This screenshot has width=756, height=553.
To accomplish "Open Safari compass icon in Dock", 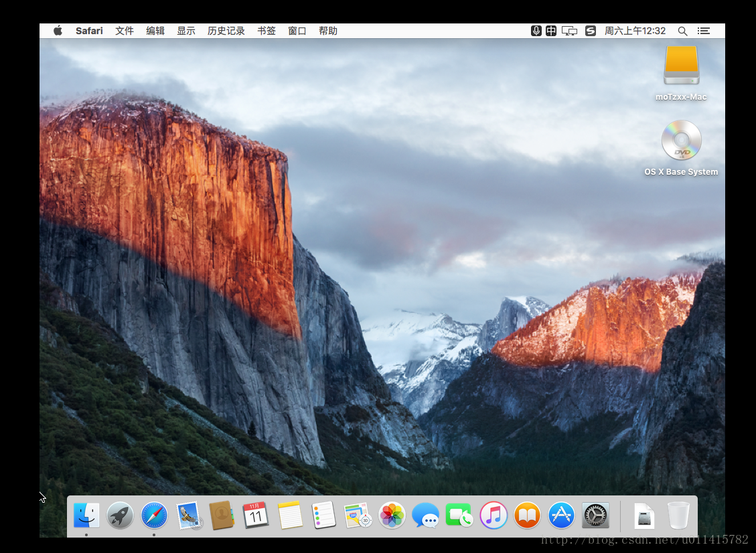I will [154, 516].
